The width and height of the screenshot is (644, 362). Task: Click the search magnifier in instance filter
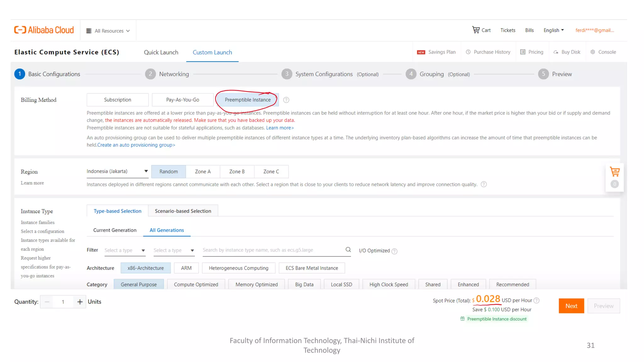coord(348,250)
